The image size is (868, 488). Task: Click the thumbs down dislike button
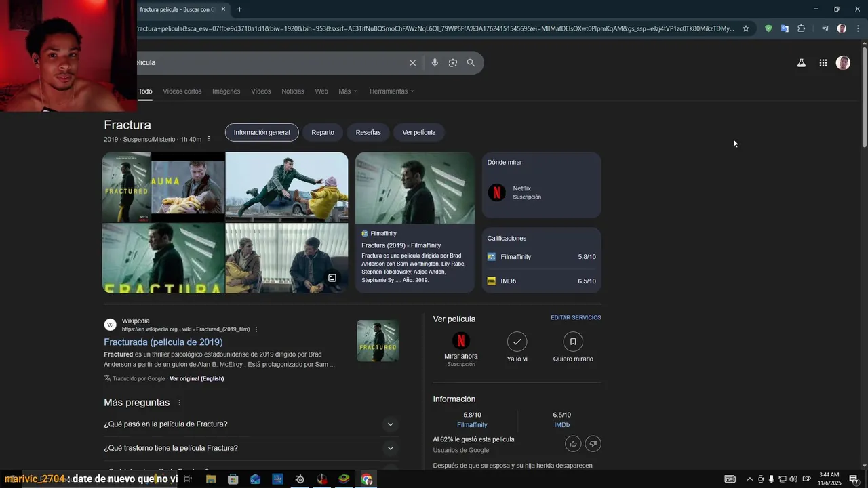tap(593, 444)
